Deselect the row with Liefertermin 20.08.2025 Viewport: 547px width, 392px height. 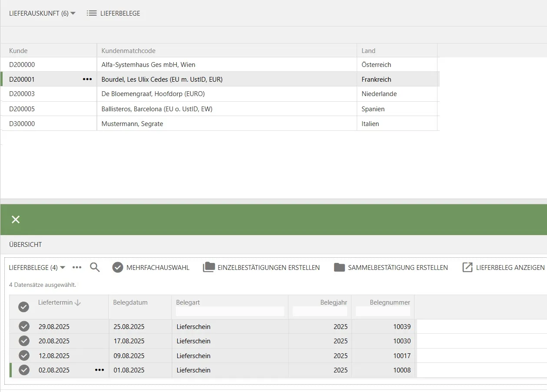click(24, 341)
